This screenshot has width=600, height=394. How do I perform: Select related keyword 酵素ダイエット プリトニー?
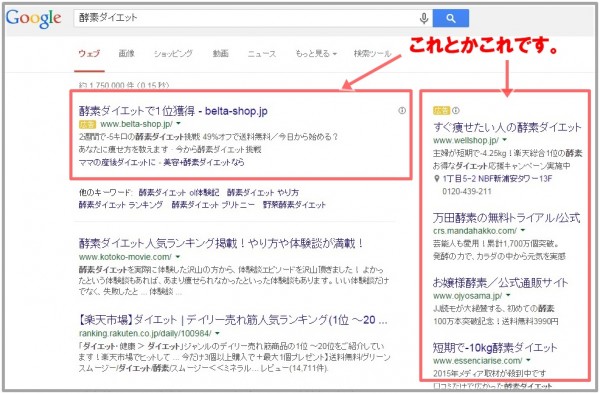coord(213,205)
